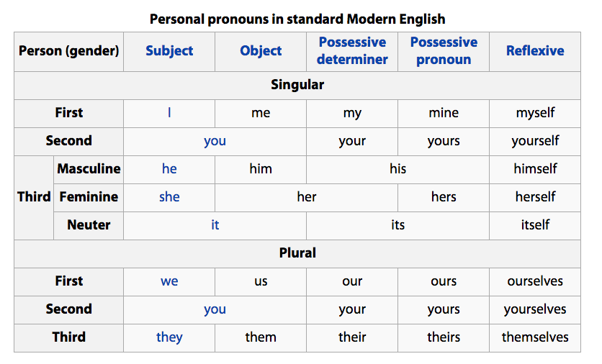602x364 pixels.
Task: Select the 'myself' reflexive cell
Action: (x=535, y=113)
